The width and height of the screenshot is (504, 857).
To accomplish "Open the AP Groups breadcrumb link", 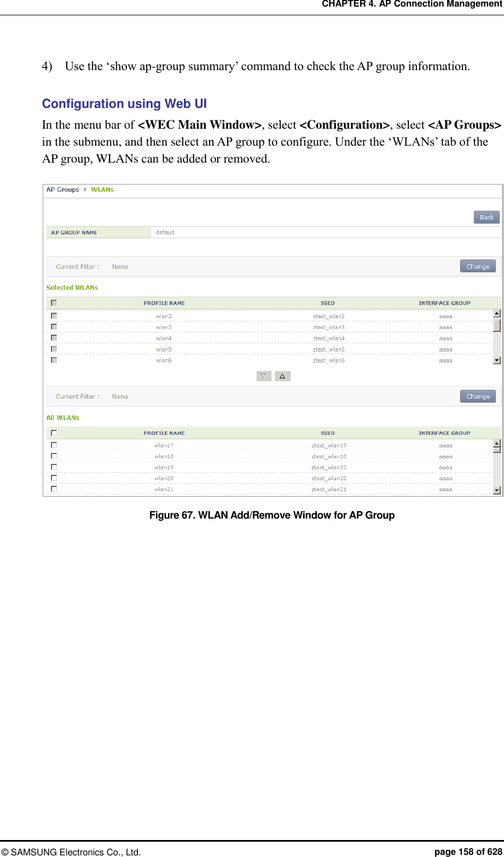I will (62, 189).
